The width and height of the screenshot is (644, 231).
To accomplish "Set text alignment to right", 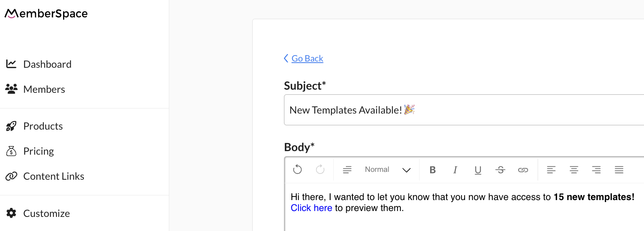I will [596, 170].
